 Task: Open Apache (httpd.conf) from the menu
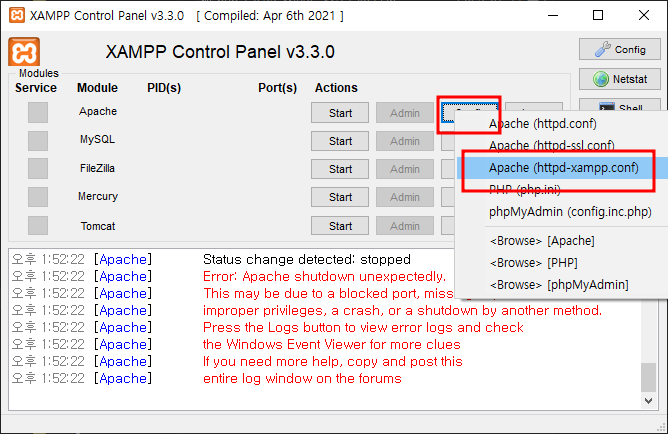tap(561, 124)
